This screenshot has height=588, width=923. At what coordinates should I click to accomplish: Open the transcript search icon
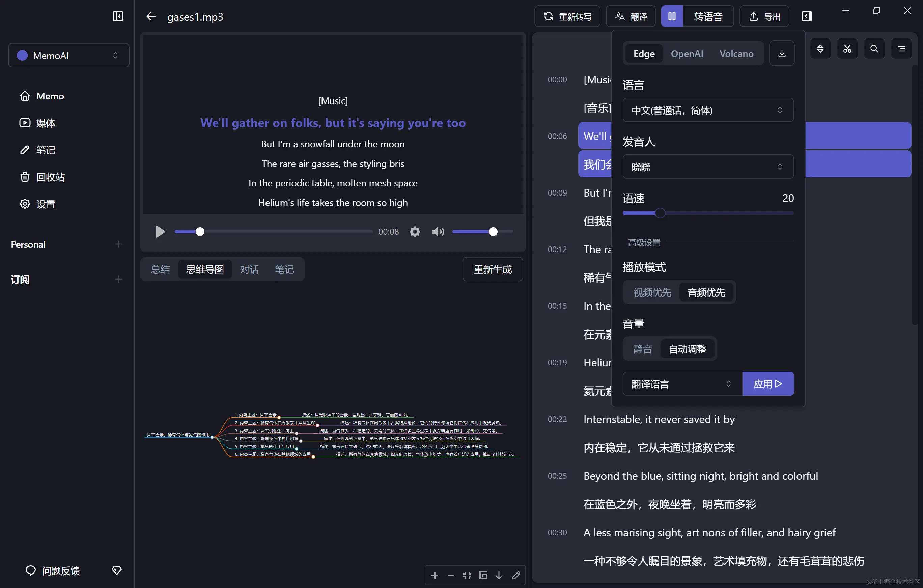tap(874, 49)
